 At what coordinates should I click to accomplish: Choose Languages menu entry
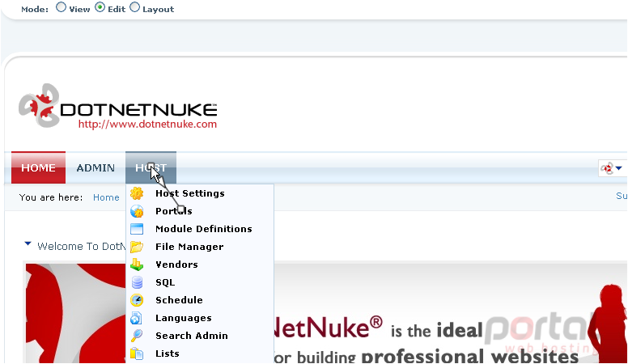pyautogui.click(x=200, y=318)
